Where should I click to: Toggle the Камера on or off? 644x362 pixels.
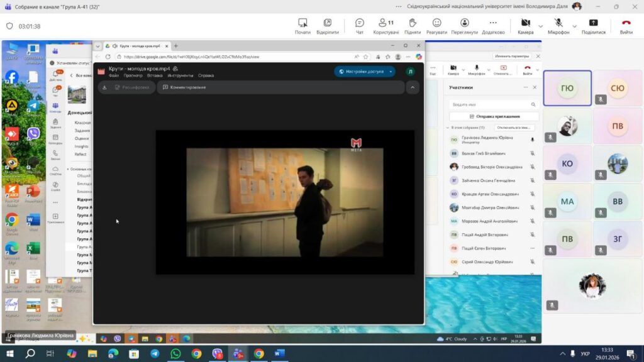(x=525, y=25)
